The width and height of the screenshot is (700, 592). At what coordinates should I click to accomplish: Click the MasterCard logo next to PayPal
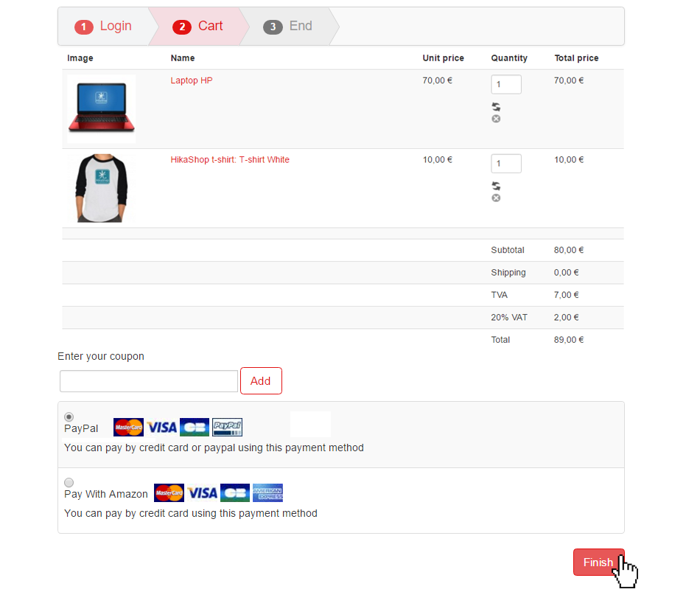[x=128, y=427]
